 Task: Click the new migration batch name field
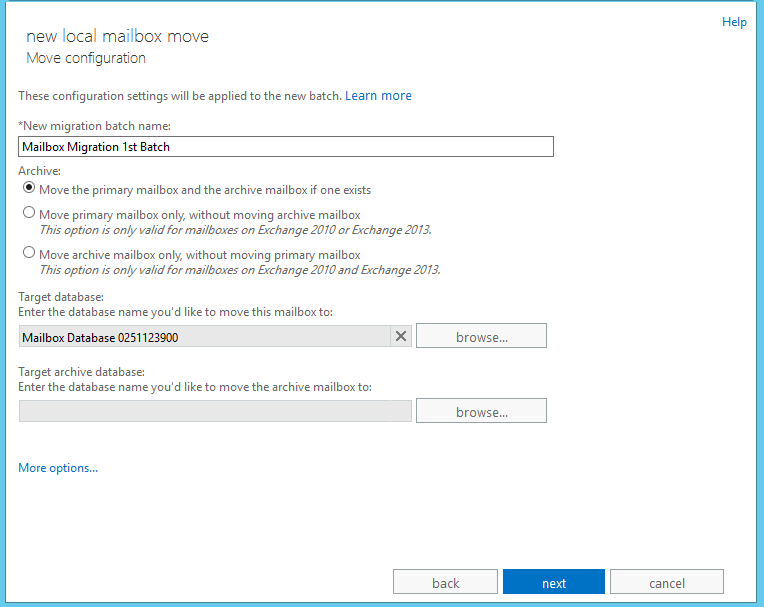(x=286, y=147)
